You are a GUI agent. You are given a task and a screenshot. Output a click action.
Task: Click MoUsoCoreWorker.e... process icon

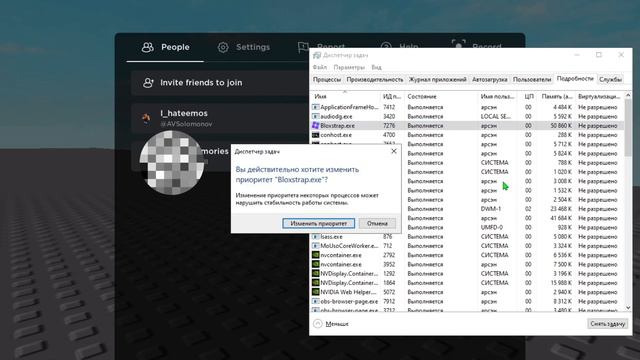316,246
